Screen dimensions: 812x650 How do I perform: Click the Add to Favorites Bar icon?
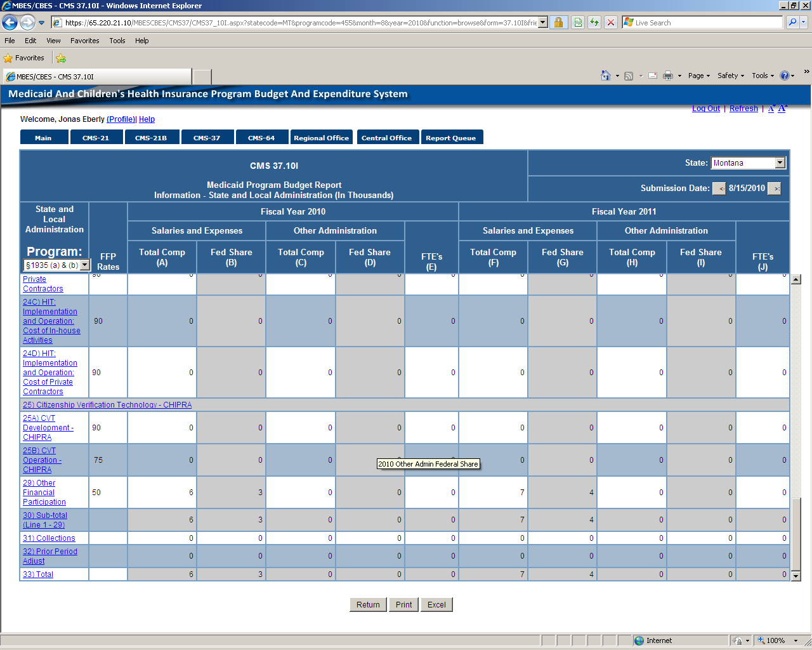click(61, 58)
